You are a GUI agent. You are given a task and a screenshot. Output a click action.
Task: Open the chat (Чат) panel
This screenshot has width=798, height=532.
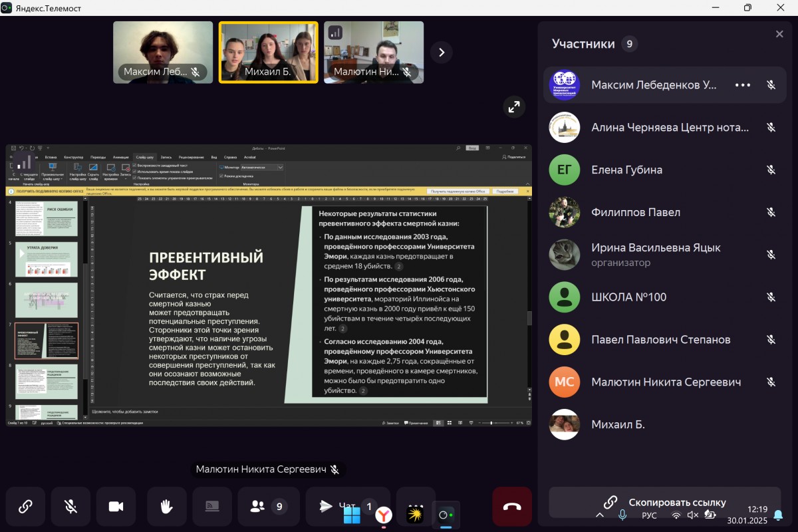pyautogui.click(x=329, y=507)
